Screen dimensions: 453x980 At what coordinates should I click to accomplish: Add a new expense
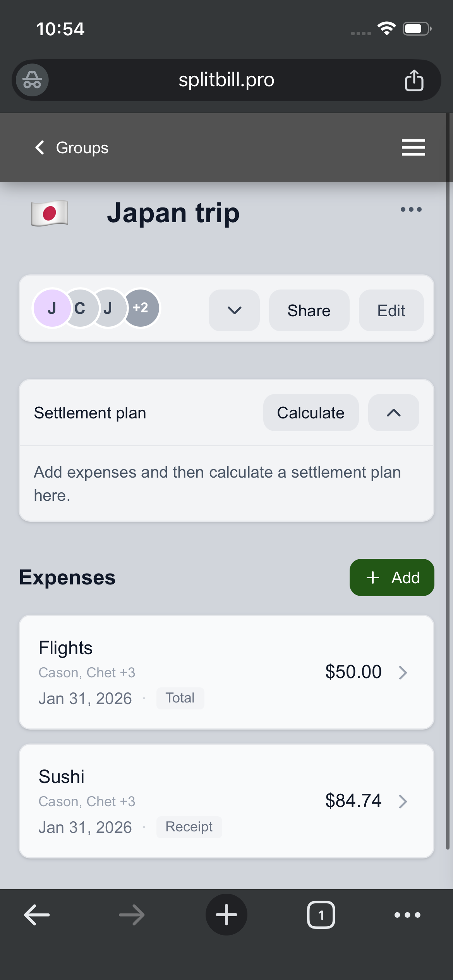click(x=392, y=577)
